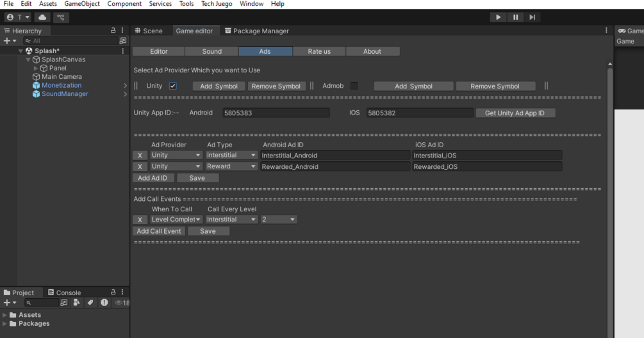Open the account dropdown icon
The image size is (644, 338).
pyautogui.click(x=18, y=17)
